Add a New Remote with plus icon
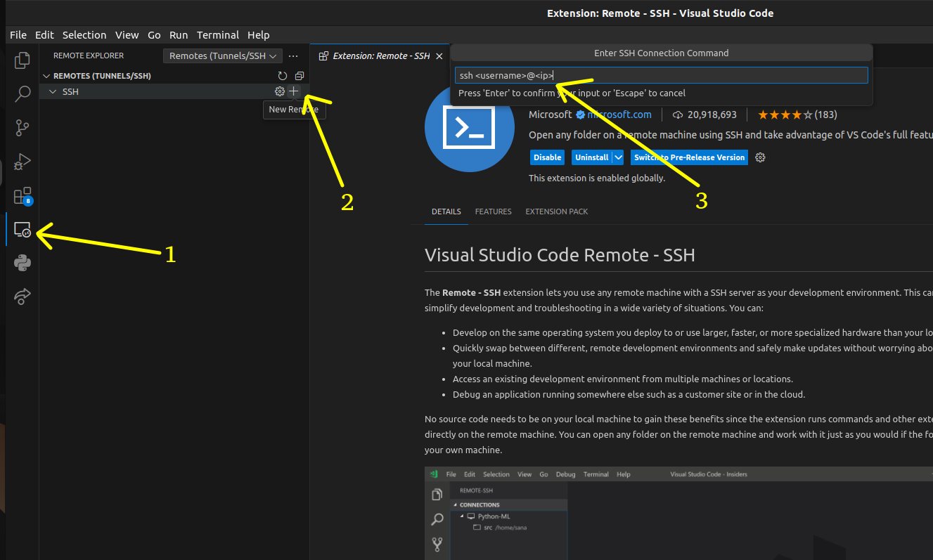Screen dimensions: 933x560 pyautogui.click(x=294, y=91)
